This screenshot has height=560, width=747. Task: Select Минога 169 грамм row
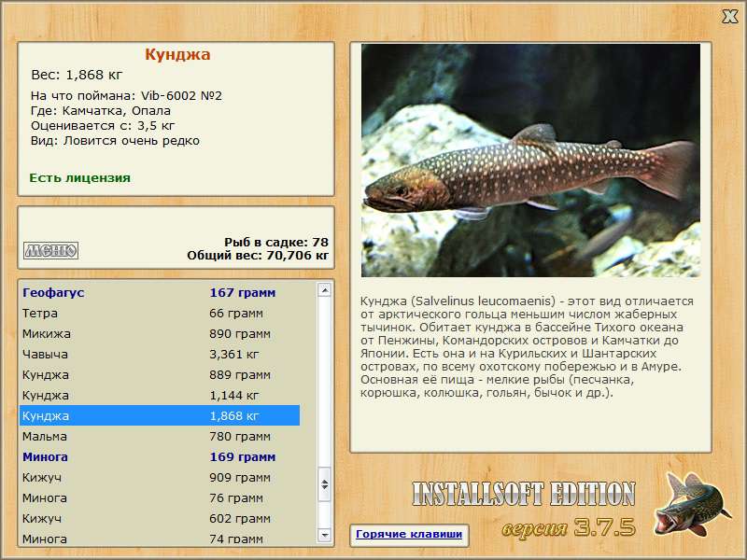pyautogui.click(x=160, y=456)
